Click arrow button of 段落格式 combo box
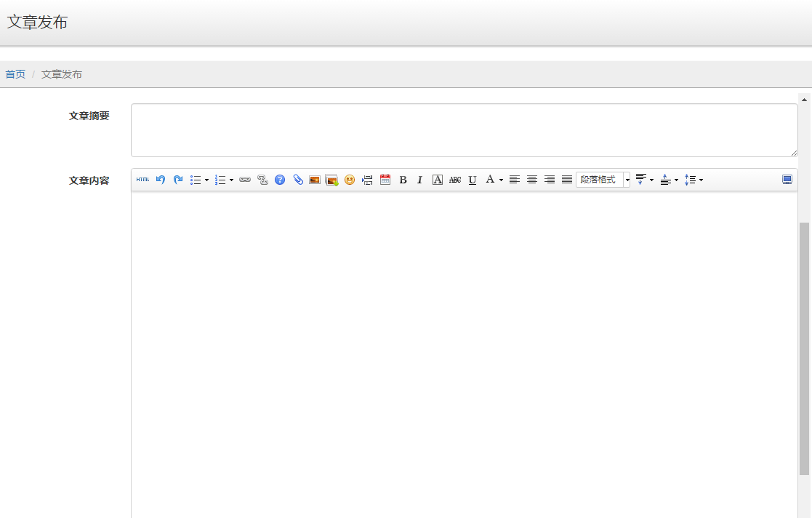 click(627, 180)
